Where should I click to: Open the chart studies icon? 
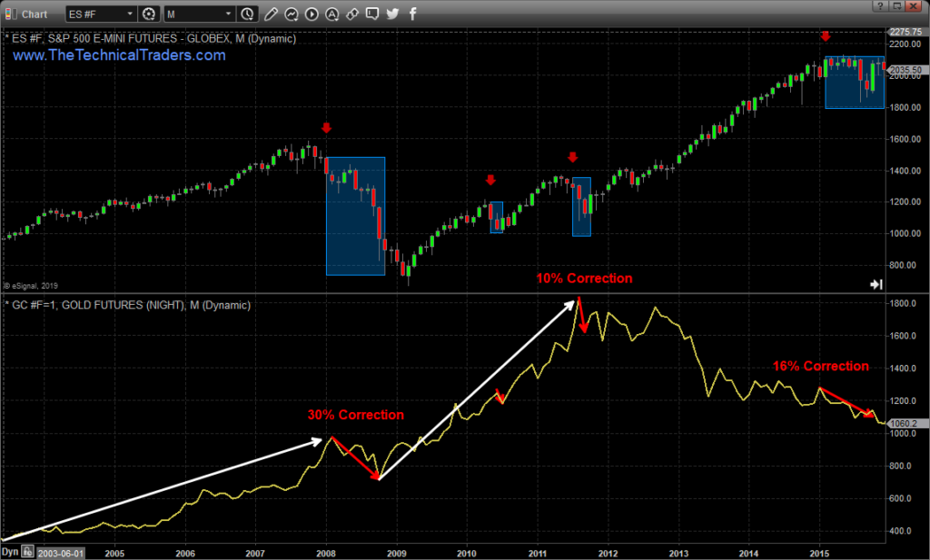(x=292, y=14)
